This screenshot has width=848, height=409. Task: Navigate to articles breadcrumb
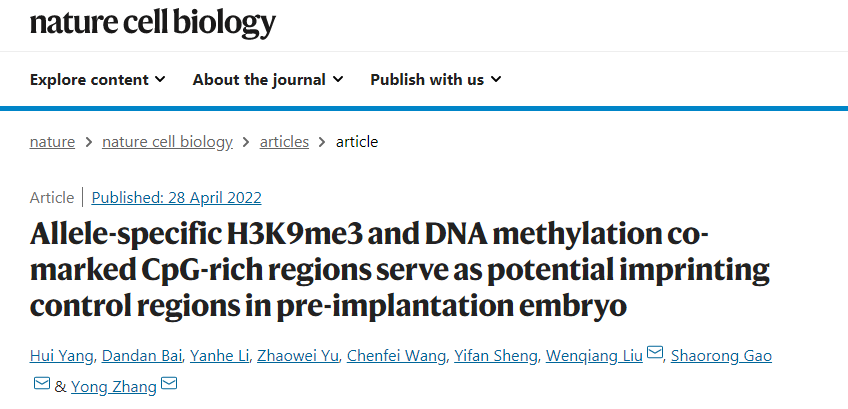click(x=284, y=141)
